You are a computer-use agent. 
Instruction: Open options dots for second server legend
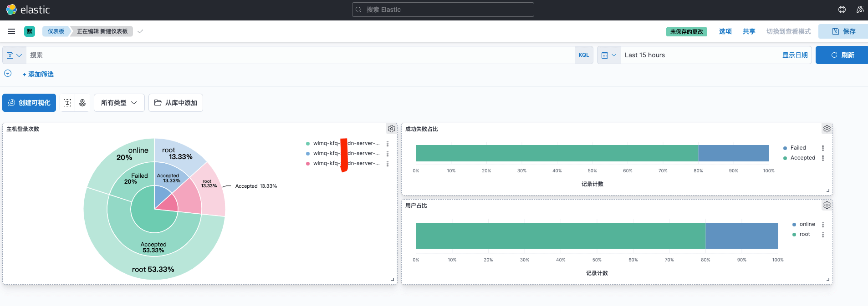(388, 153)
